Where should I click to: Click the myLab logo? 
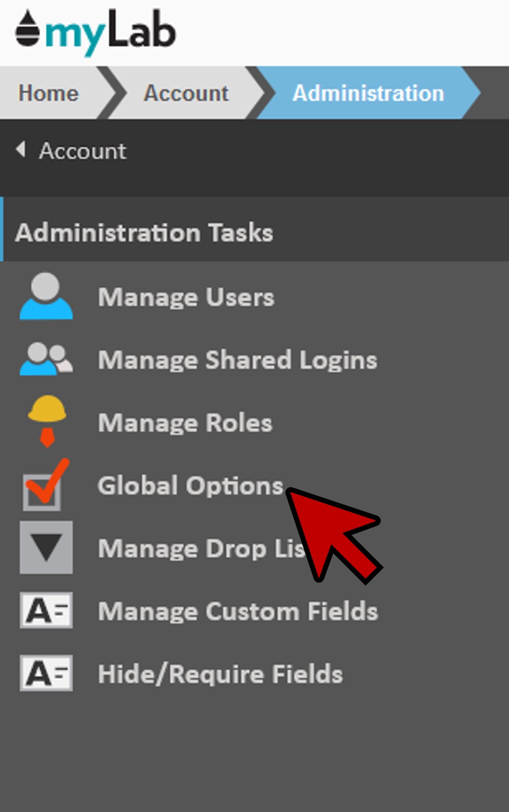point(96,32)
